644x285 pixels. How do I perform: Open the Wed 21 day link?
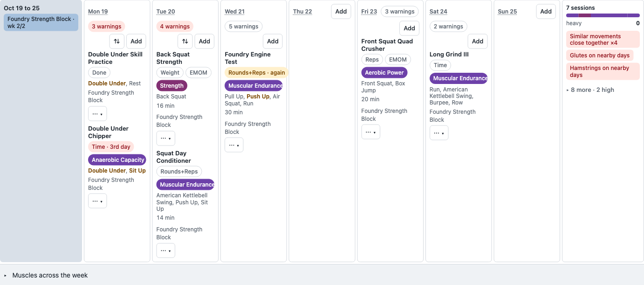(x=234, y=12)
